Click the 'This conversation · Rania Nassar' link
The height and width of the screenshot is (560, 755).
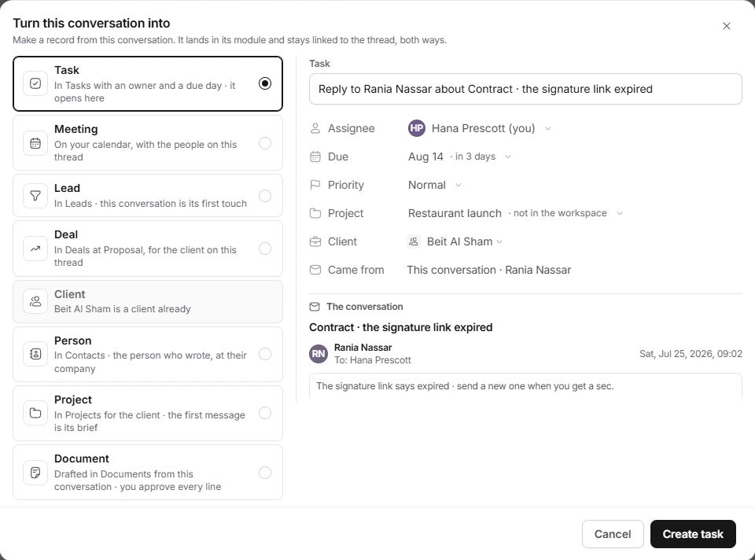[488, 270]
